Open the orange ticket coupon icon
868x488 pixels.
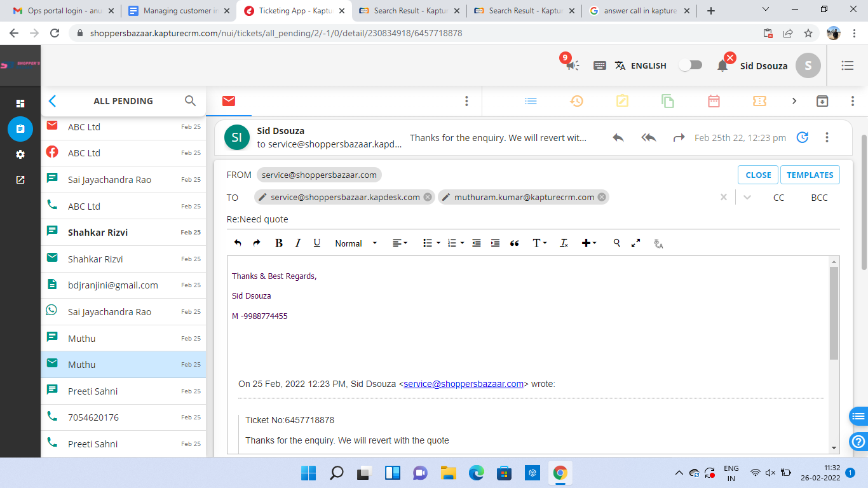click(x=759, y=101)
